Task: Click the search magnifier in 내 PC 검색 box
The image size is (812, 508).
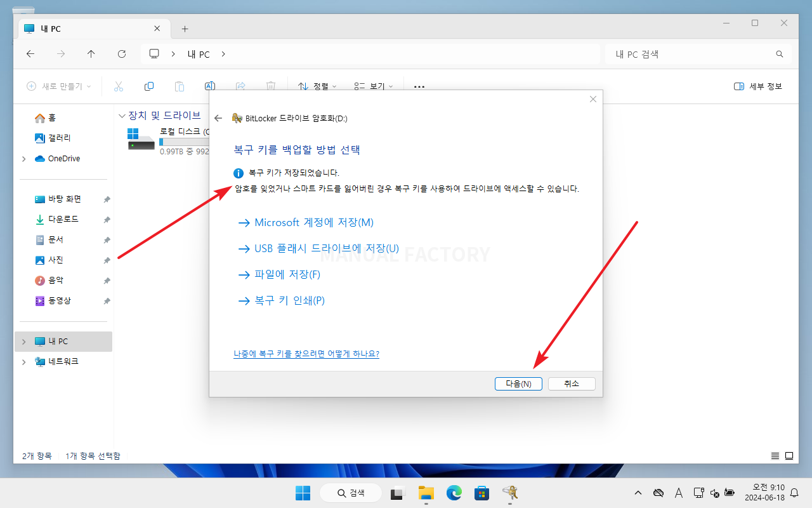Action: [x=780, y=55]
